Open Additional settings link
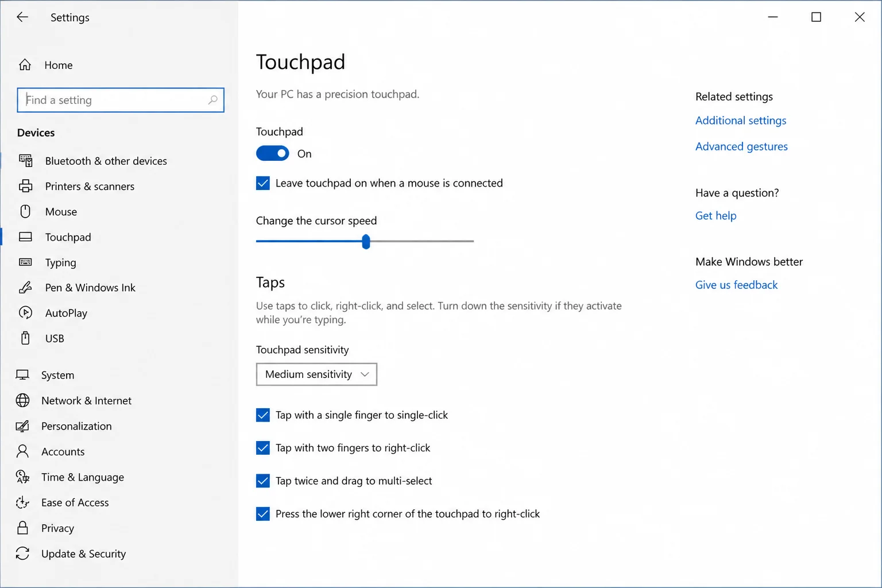Image resolution: width=882 pixels, height=588 pixels. 741,121
